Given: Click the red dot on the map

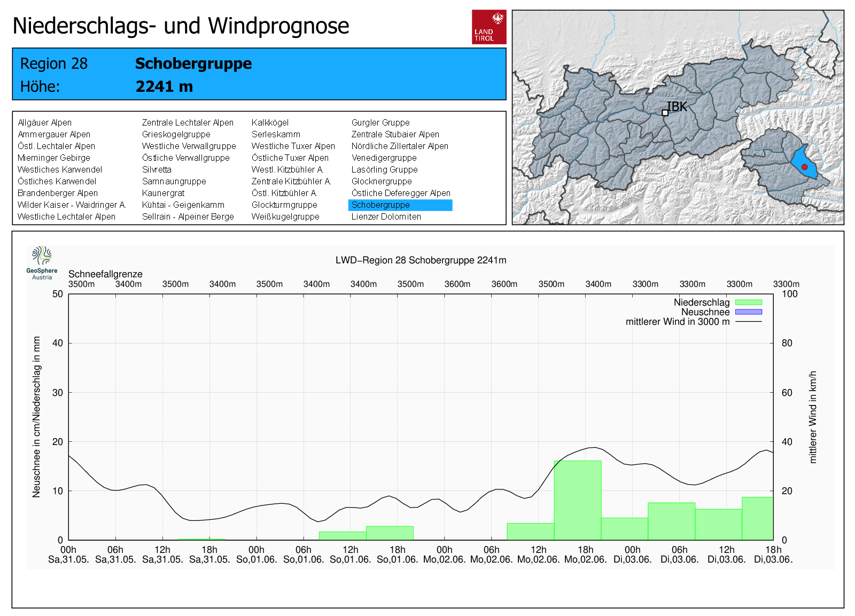Looking at the screenshot, I should (x=804, y=167).
